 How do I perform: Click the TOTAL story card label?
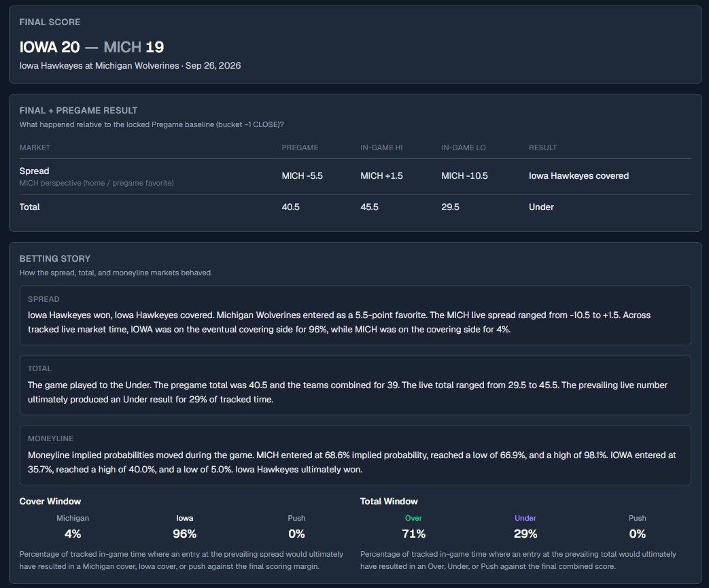point(39,368)
